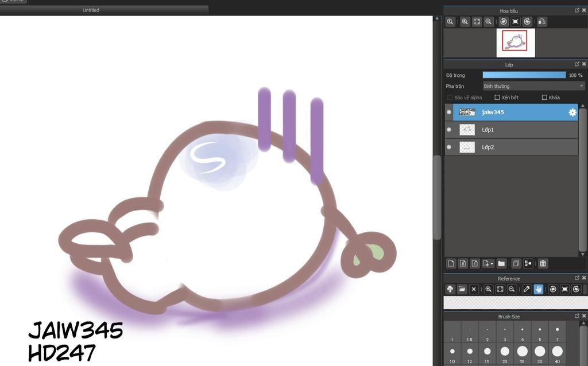This screenshot has height=366, width=588.
Task: Choose brush size 5
Action: (540, 332)
